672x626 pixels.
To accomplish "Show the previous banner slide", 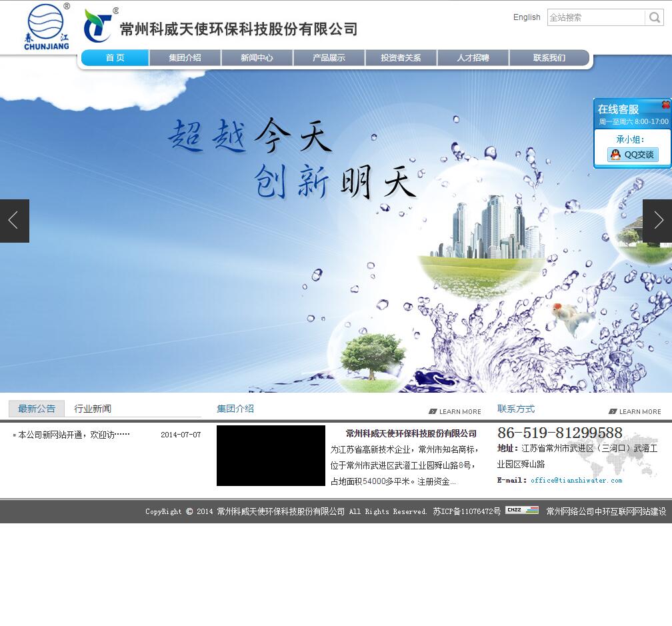I will coord(15,221).
